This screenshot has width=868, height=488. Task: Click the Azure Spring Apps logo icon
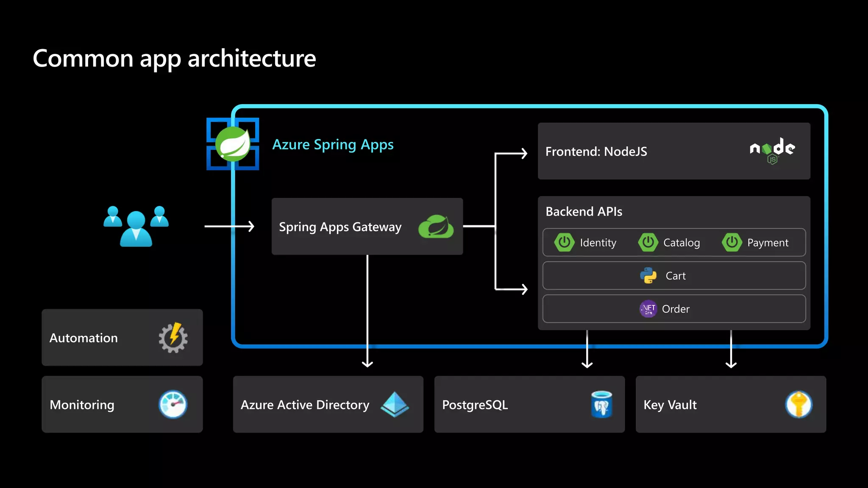coord(233,144)
